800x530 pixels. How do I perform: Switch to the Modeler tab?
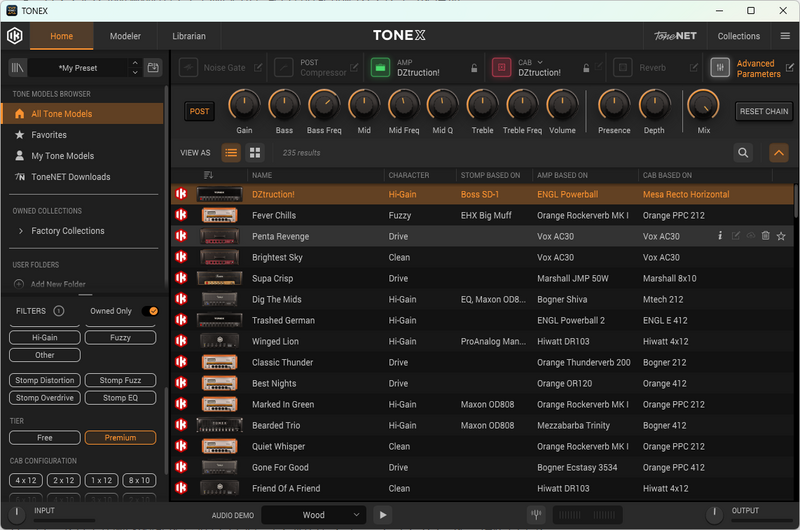click(x=125, y=36)
